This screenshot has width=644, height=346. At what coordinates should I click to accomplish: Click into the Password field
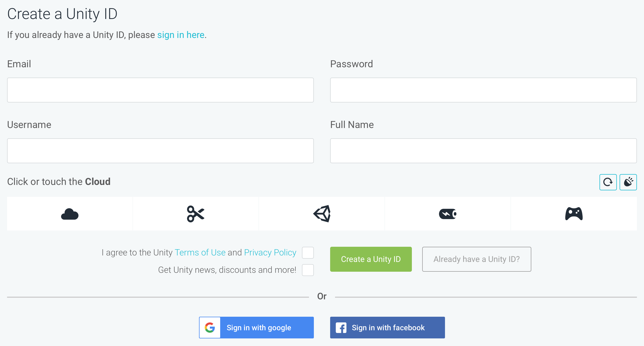click(483, 90)
